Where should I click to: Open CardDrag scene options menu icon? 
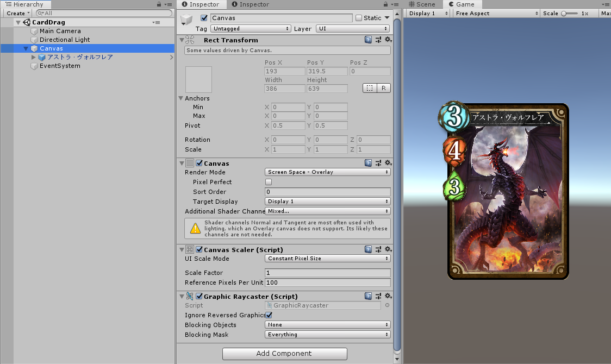156,22
